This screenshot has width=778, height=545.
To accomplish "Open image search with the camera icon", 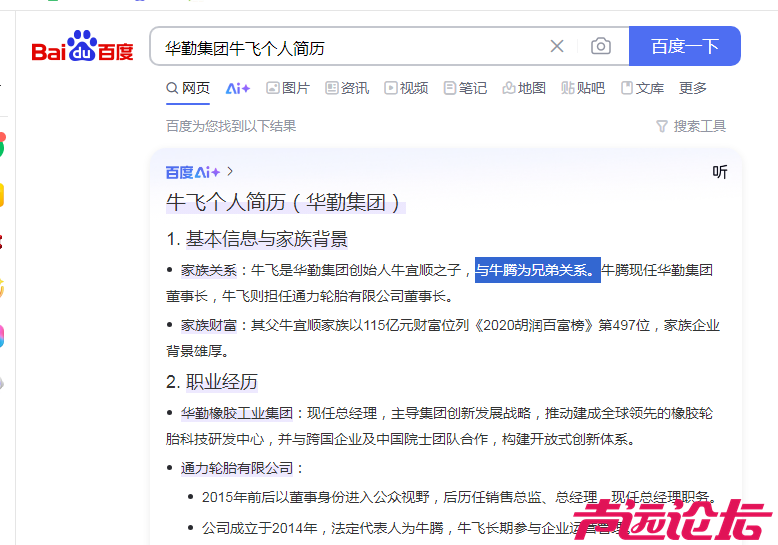I will click(x=600, y=46).
